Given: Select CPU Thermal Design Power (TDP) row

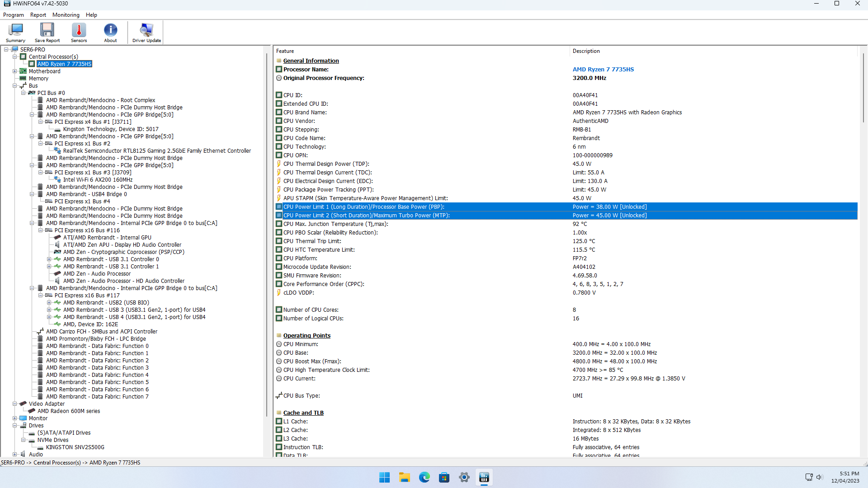Looking at the screenshot, I should [566, 164].
